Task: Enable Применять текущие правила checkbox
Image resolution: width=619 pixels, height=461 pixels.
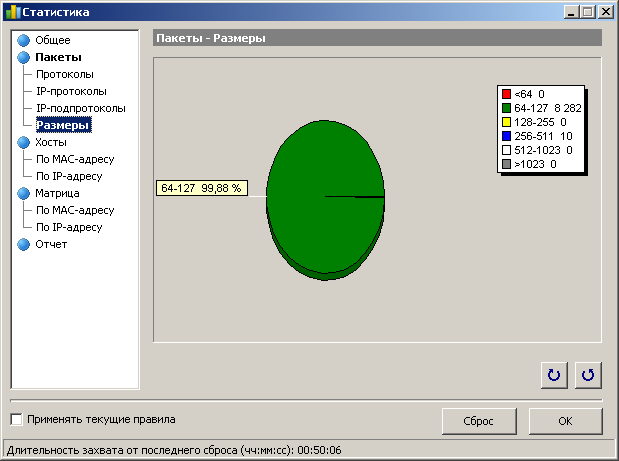Action: point(16,419)
